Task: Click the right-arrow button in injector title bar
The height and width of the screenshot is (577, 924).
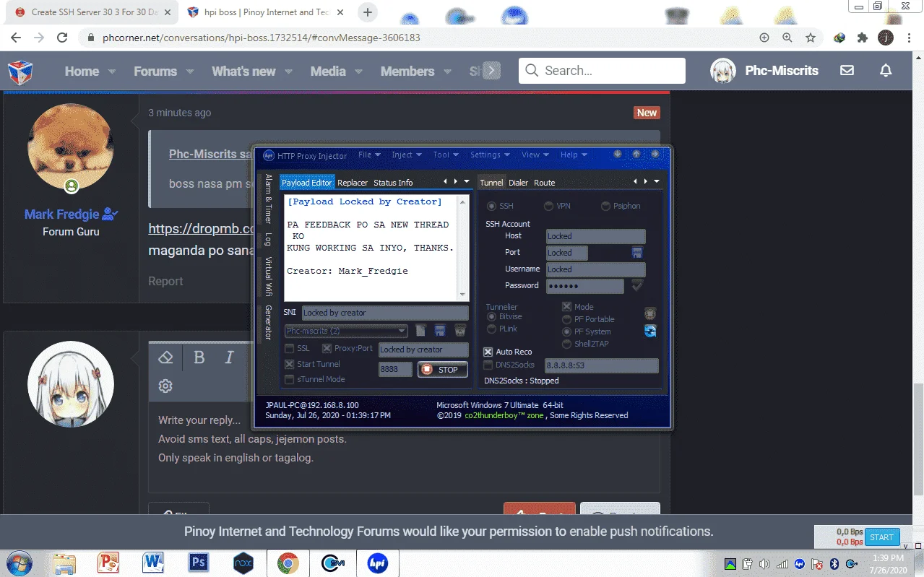Action: click(655, 155)
